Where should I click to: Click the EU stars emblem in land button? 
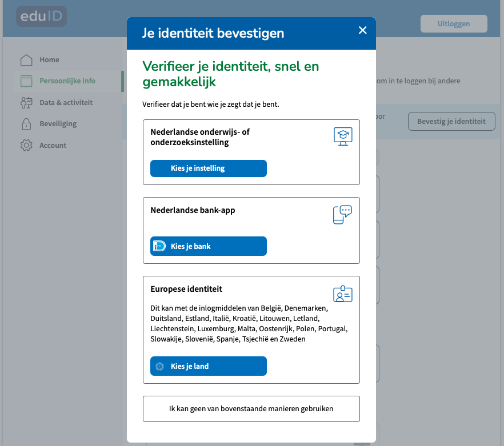160,366
